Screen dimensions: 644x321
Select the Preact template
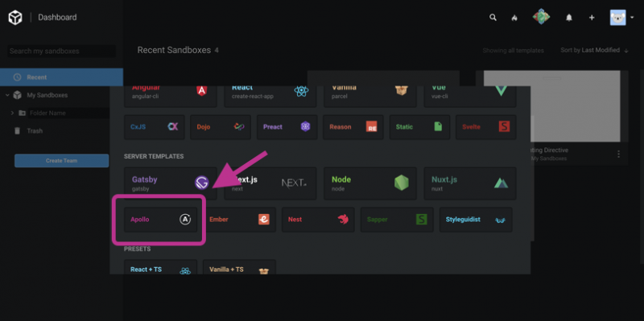point(287,127)
